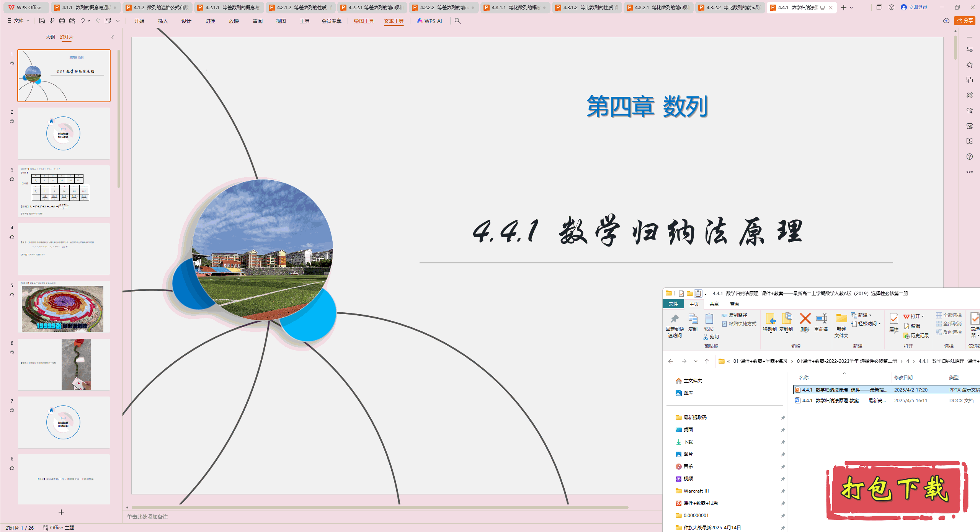This screenshot has width=980, height=532.
Task: Click the WPS AI button
Action: [x=430, y=21]
